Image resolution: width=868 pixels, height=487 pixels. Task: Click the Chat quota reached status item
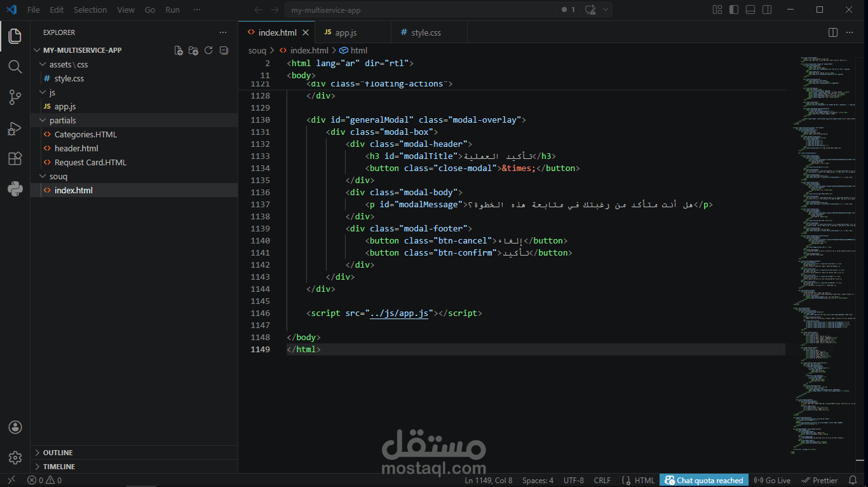pyautogui.click(x=704, y=480)
